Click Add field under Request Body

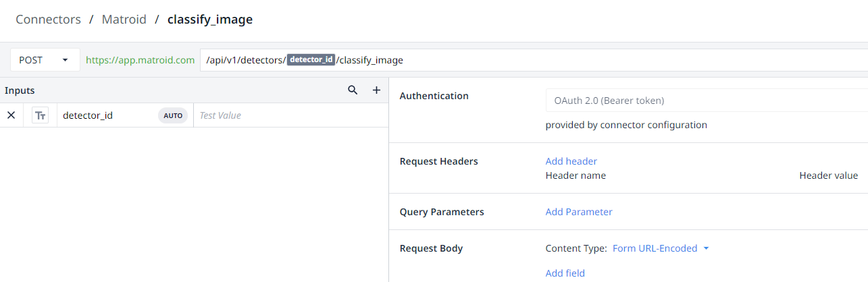[x=565, y=273]
